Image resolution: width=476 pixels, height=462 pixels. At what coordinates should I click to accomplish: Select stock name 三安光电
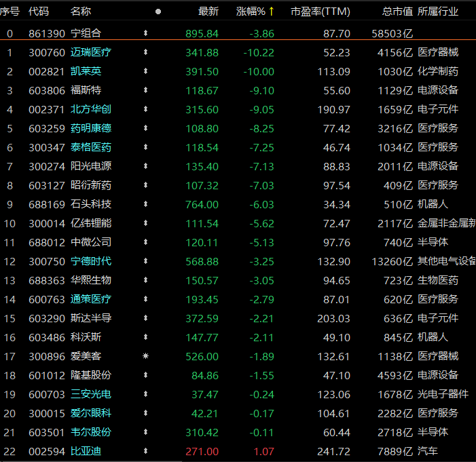[x=91, y=394]
